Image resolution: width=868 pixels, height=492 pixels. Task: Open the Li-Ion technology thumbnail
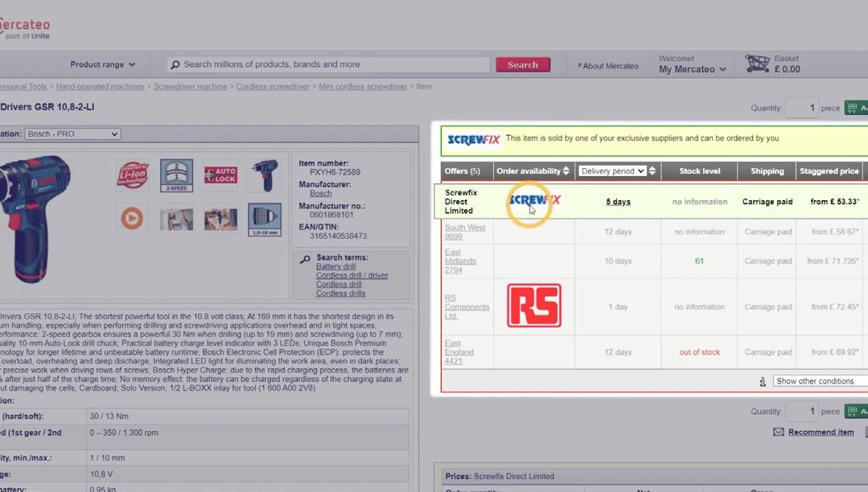click(132, 175)
